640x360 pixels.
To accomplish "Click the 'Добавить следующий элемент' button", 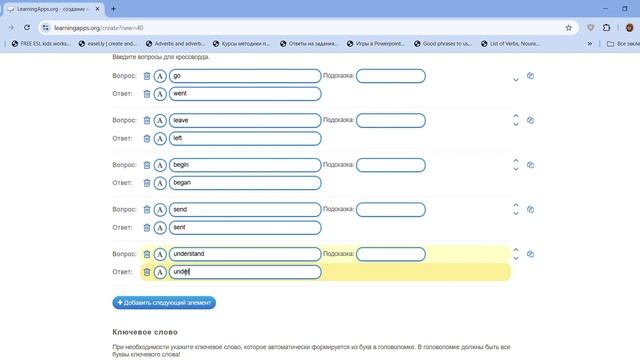I will click(164, 302).
